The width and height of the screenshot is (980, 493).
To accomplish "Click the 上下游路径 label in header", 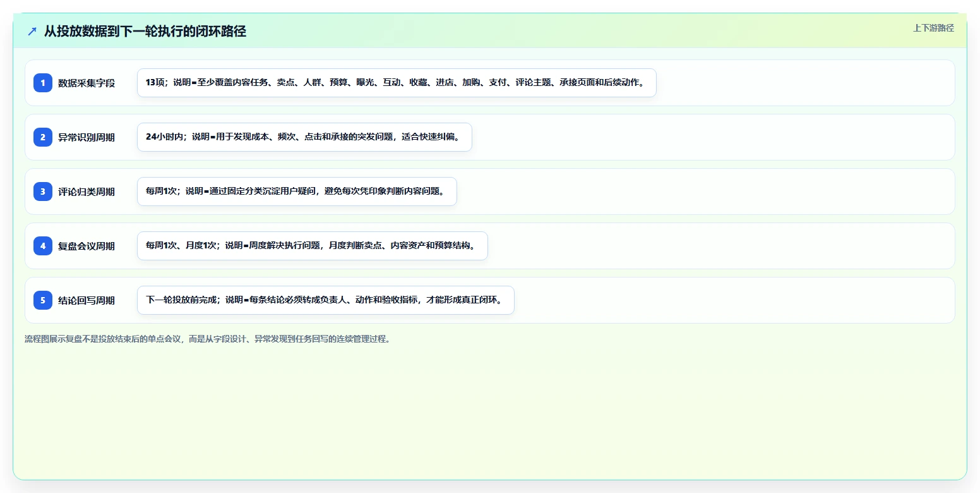I will [x=933, y=28].
